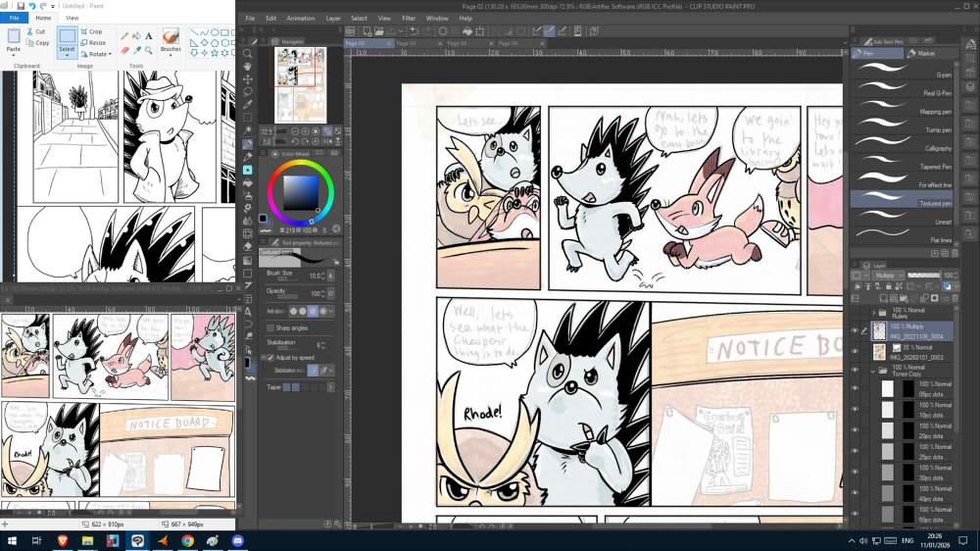Choose the Text tool in Clip Studio toolbar
This screenshot has height=551, width=980.
coord(249,312)
